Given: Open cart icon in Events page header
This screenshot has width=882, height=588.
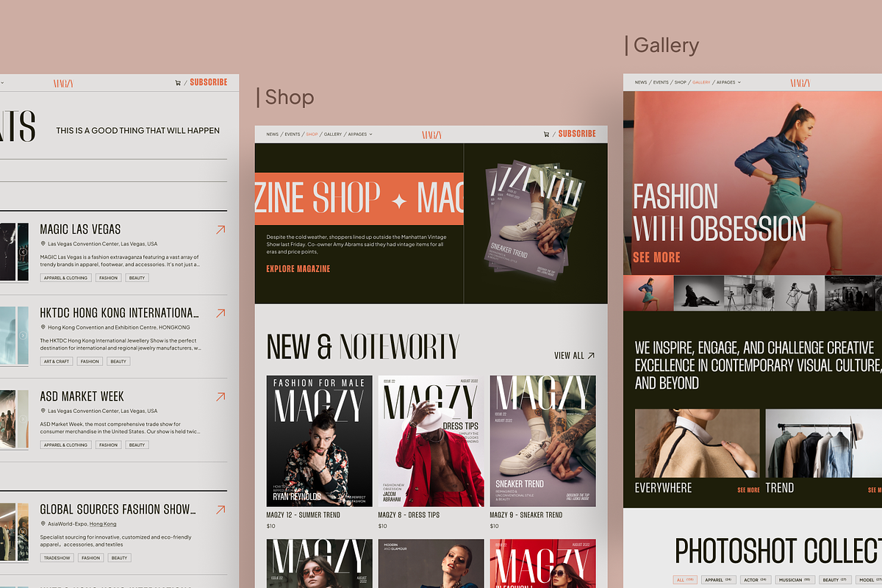Looking at the screenshot, I should tap(178, 83).
